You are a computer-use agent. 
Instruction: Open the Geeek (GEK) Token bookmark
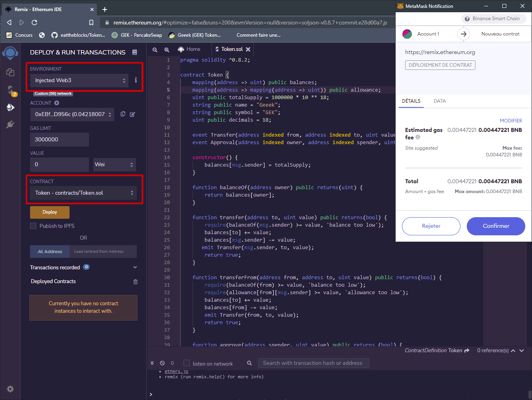pyautogui.click(x=195, y=35)
